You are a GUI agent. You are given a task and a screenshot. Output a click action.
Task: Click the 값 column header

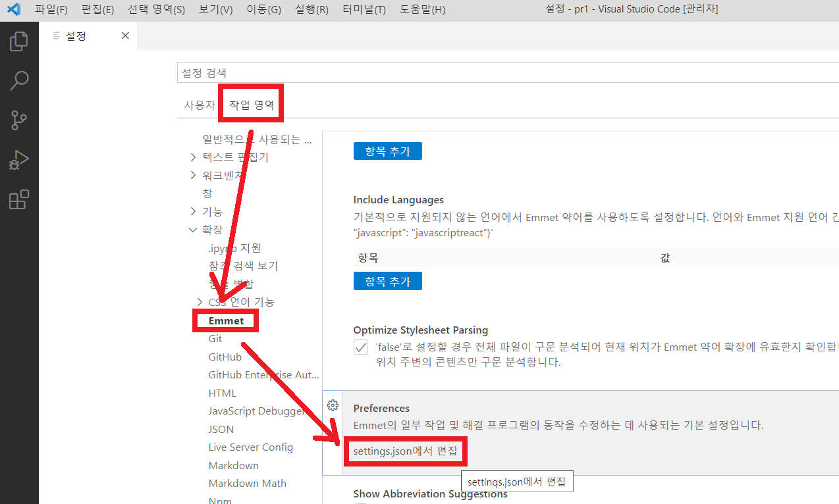(665, 258)
